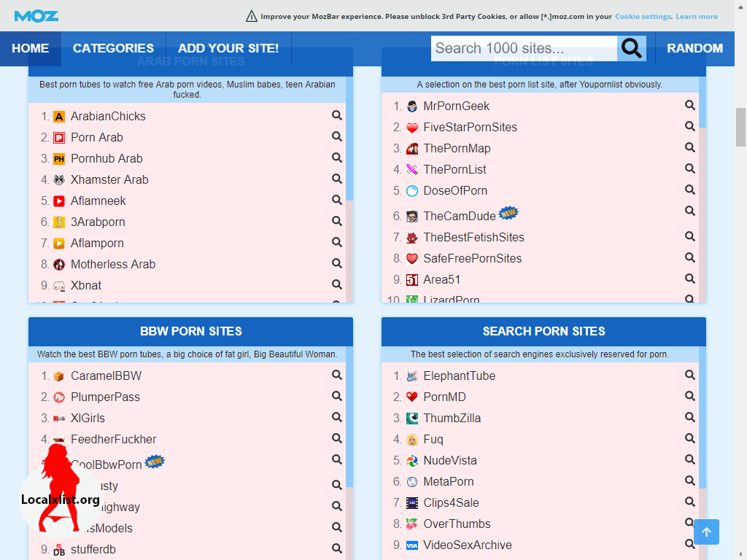Click the favicon next to PlumperPass

pyautogui.click(x=59, y=397)
